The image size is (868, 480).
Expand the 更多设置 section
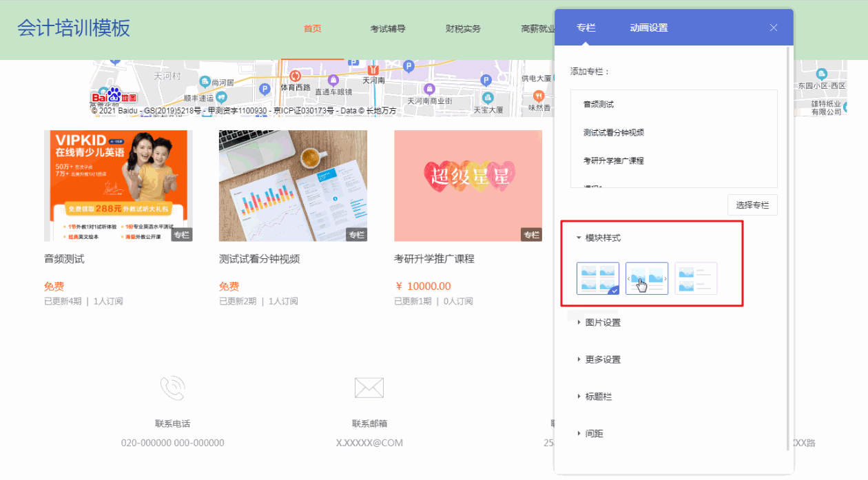[599, 359]
